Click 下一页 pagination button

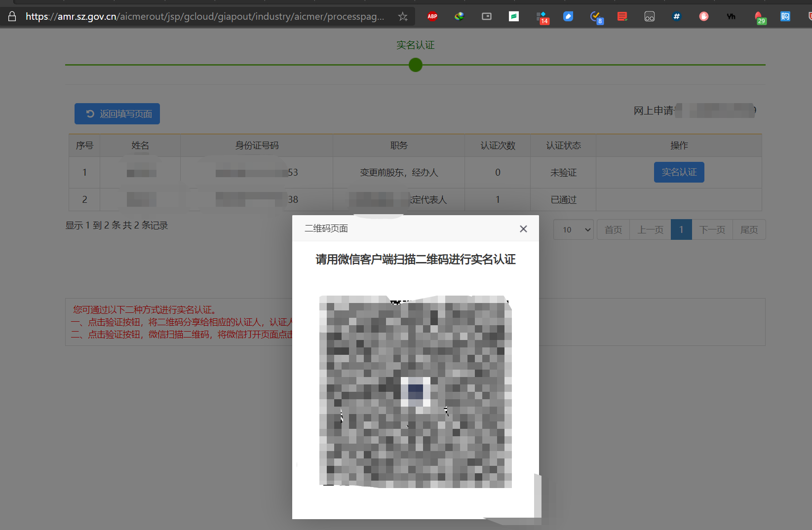(712, 229)
